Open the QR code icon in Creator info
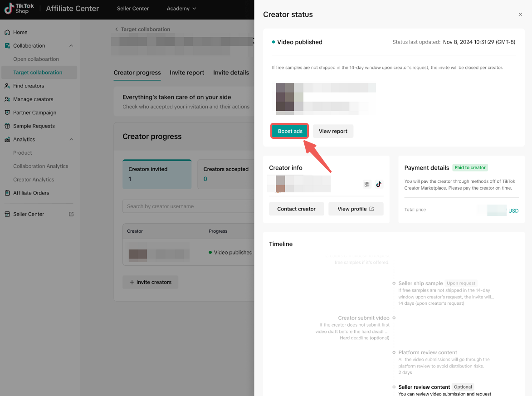 [367, 184]
